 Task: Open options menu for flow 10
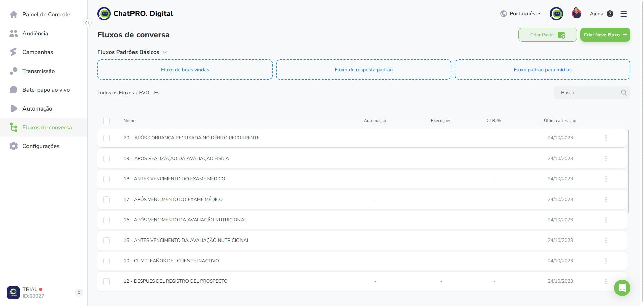point(606,261)
